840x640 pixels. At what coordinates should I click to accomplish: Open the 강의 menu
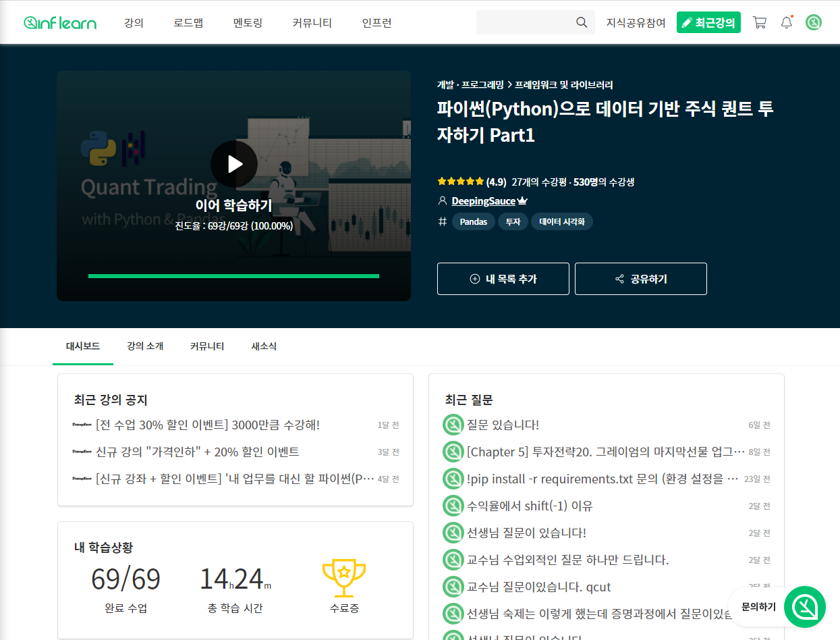click(134, 22)
